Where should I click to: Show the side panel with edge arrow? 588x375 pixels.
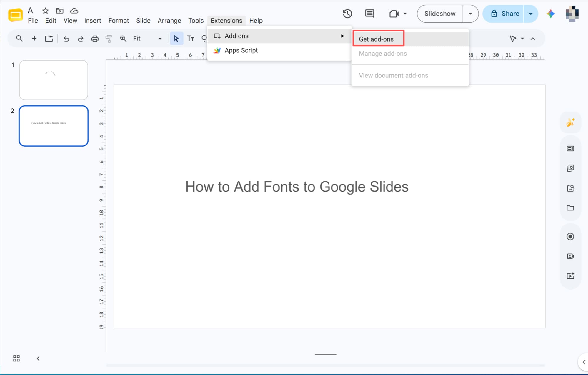(x=584, y=362)
